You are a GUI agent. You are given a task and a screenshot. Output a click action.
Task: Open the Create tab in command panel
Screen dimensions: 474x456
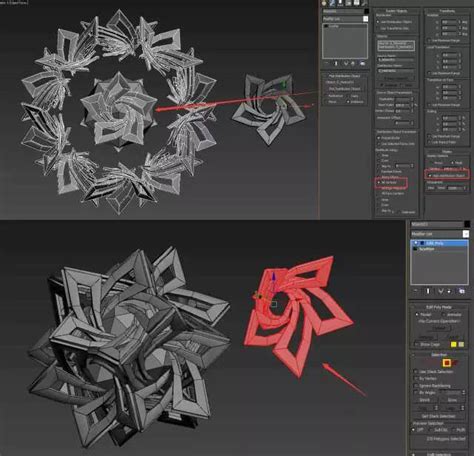coord(324,3)
